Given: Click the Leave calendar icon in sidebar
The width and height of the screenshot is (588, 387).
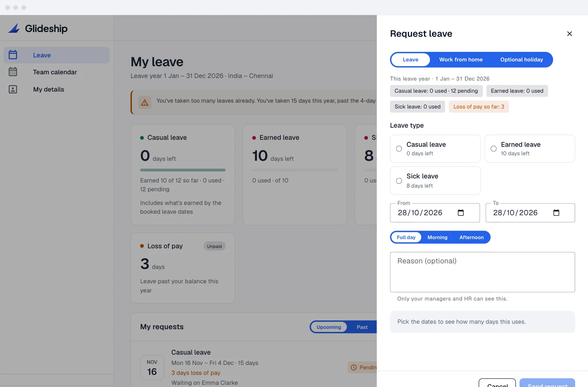Looking at the screenshot, I should click(x=13, y=55).
